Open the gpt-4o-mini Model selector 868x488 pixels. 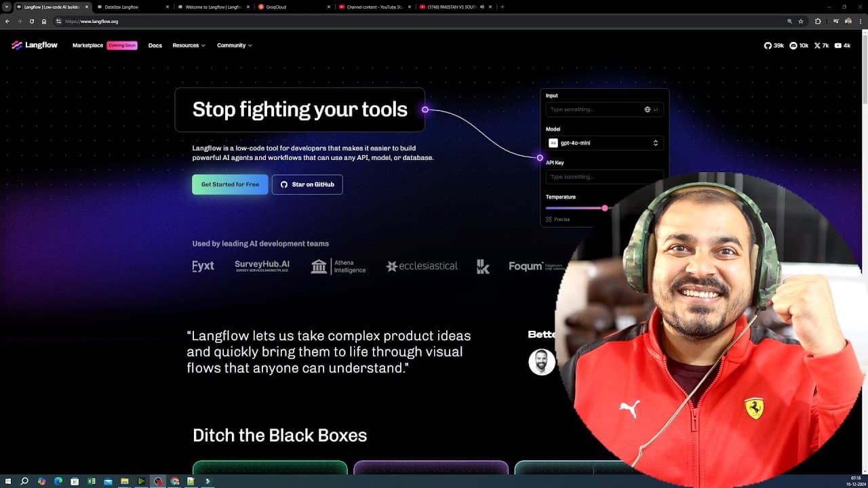pos(604,143)
